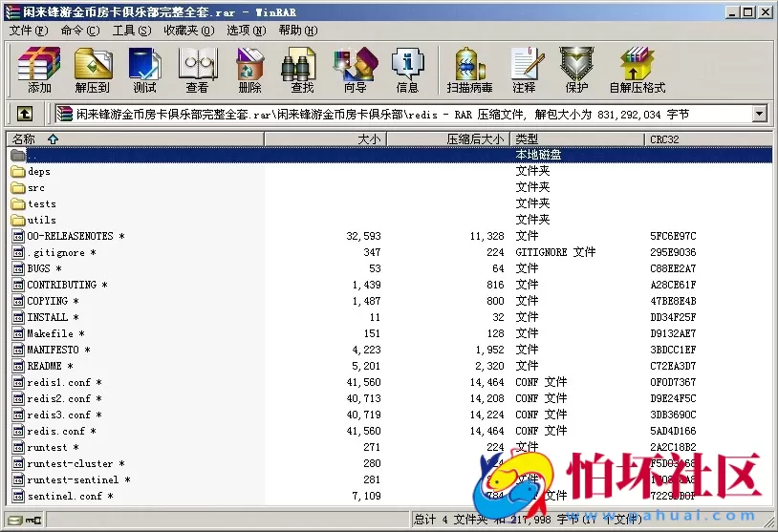Sort by 名称 column header
The height and width of the screenshot is (532, 778).
coord(136,139)
